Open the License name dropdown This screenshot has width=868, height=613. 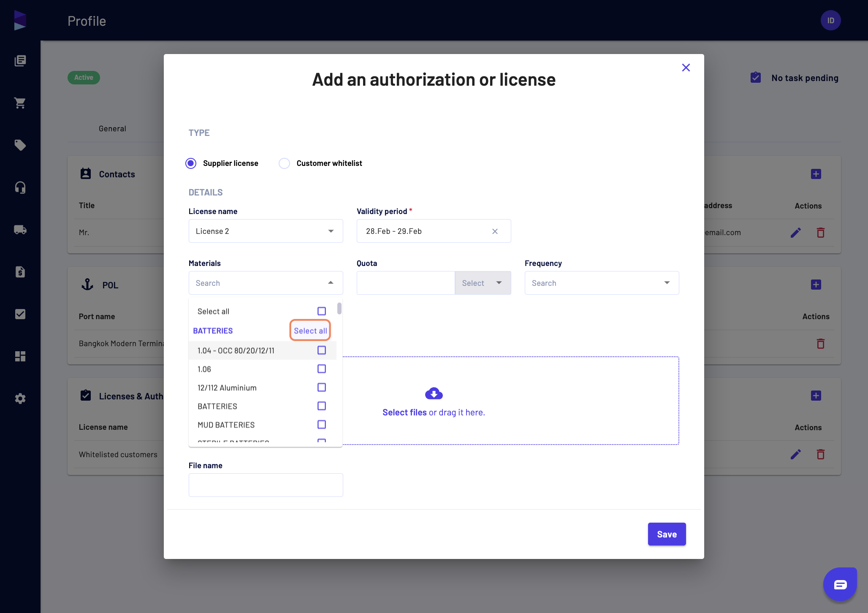click(266, 231)
